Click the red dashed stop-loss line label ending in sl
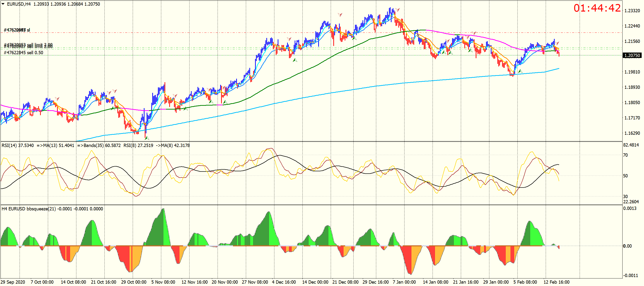 click(17, 30)
